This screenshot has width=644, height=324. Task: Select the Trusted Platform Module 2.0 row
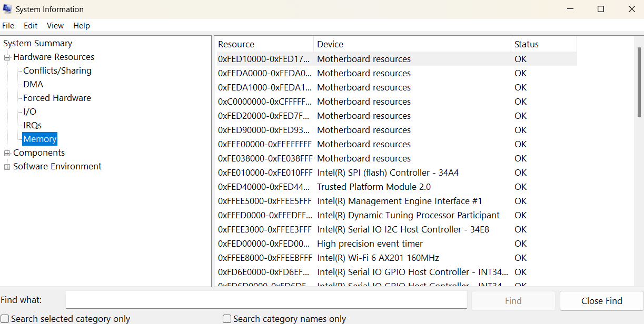coord(373,187)
